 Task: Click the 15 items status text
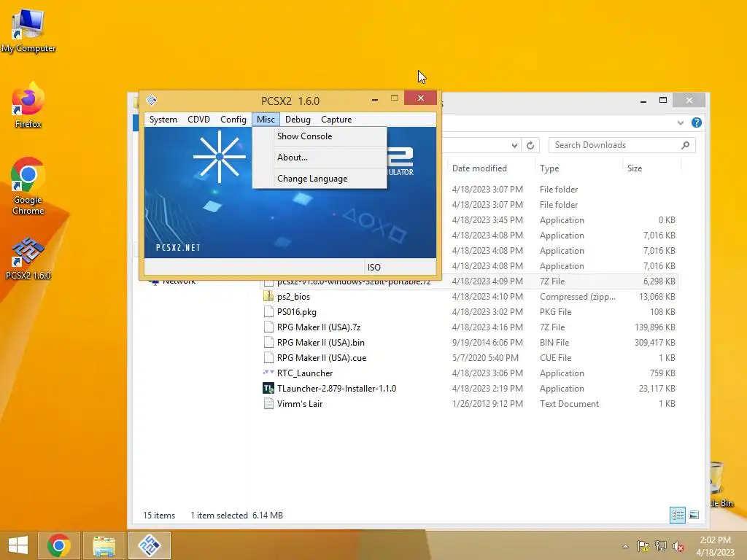pyautogui.click(x=159, y=516)
